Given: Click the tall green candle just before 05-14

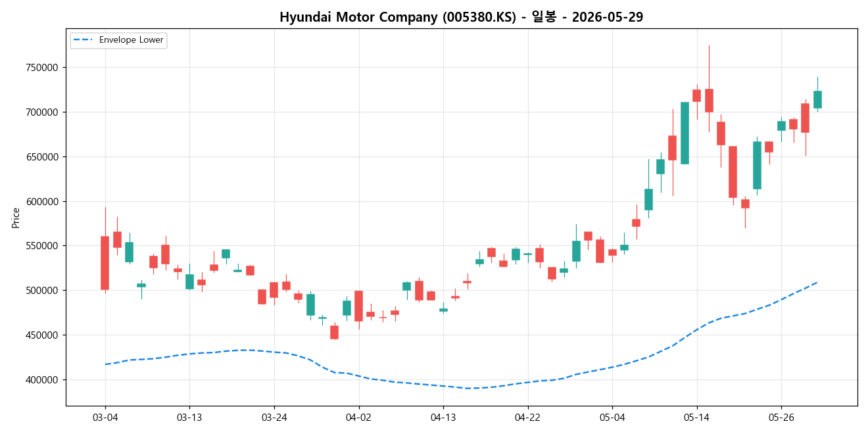Looking at the screenshot, I should (x=685, y=133).
